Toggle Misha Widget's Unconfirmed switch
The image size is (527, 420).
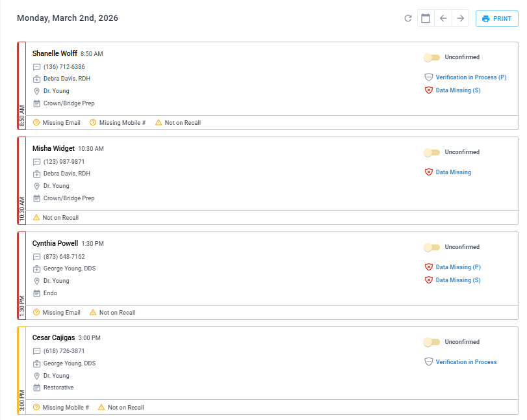pos(432,152)
